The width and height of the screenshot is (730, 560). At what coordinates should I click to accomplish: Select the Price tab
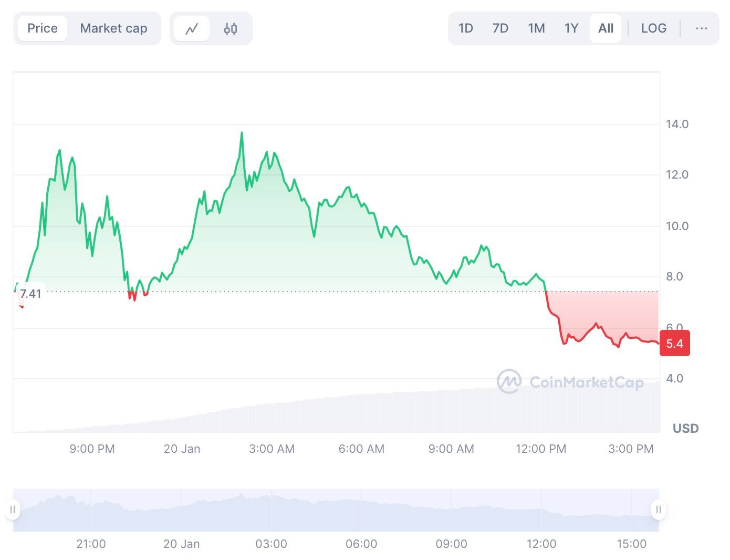[x=43, y=28]
